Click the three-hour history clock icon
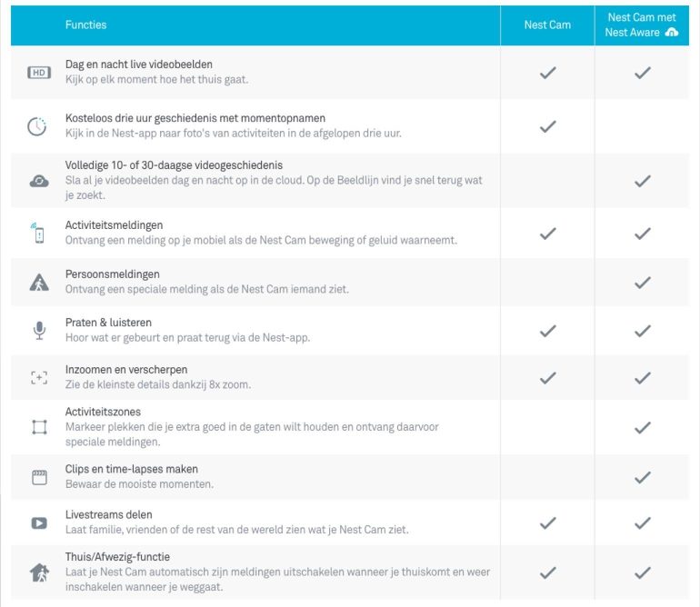 37,126
